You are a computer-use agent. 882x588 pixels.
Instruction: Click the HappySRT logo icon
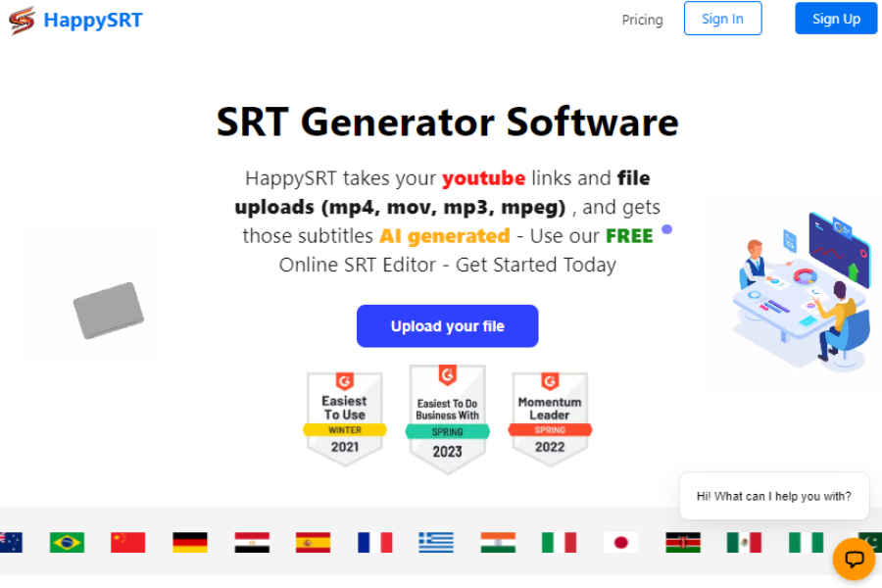(x=21, y=19)
